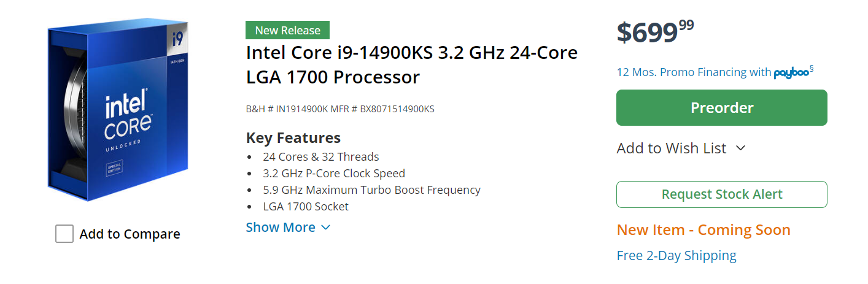Click the New Release badge

287,30
